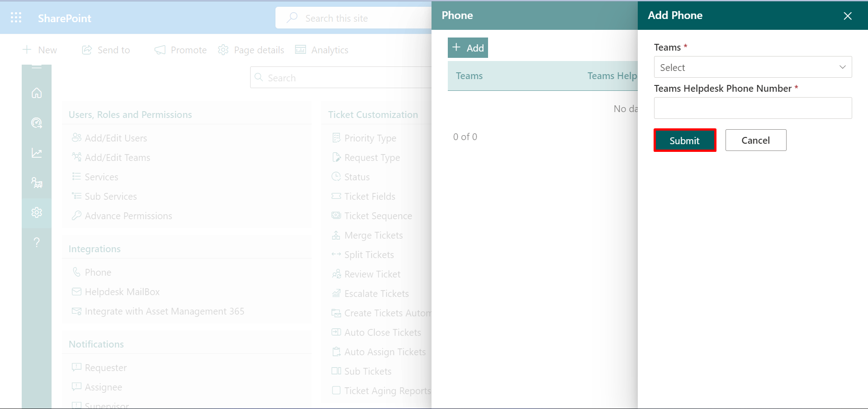Open Auto Close Tickets link
This screenshot has height=409, width=868.
click(x=383, y=332)
